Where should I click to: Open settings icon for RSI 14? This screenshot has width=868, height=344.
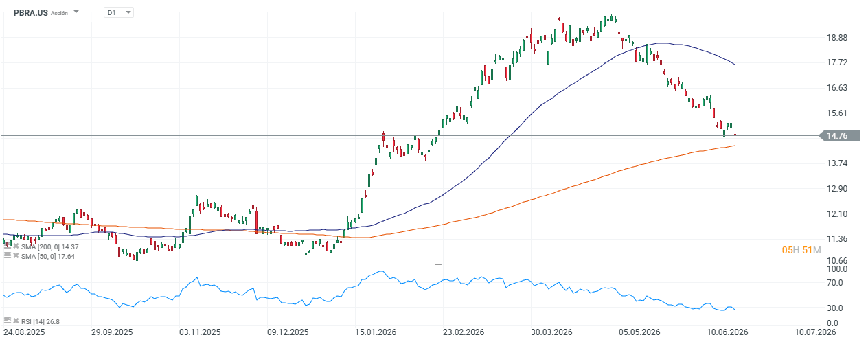click(x=8, y=321)
